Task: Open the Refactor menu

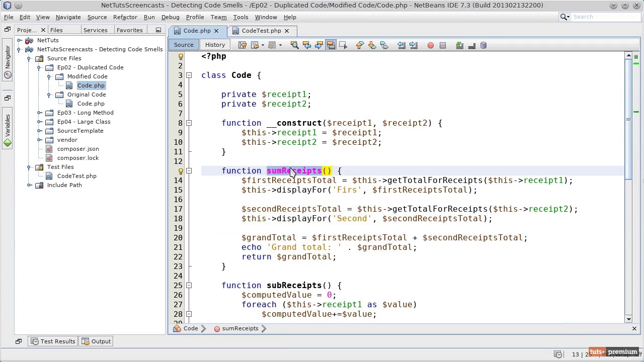Action: (x=125, y=17)
